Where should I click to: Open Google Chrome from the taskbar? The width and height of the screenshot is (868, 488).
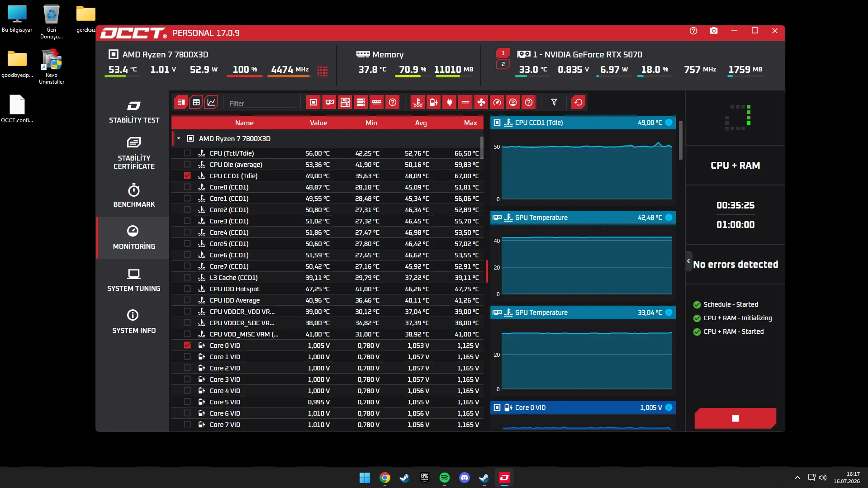coord(385,478)
